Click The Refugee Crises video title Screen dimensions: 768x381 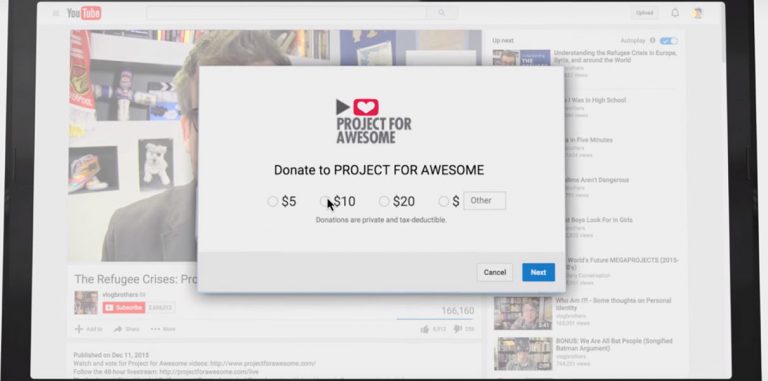pos(136,279)
